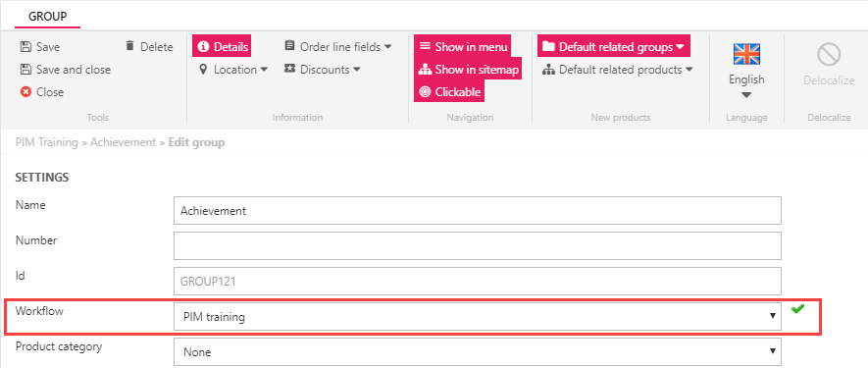Expand the Location dropdown
The image size is (868, 368).
click(233, 70)
